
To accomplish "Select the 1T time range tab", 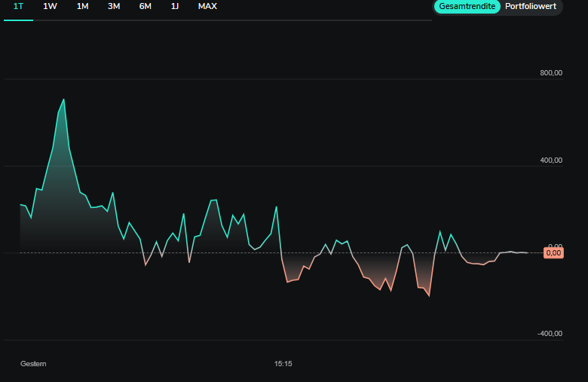I will (x=18, y=6).
